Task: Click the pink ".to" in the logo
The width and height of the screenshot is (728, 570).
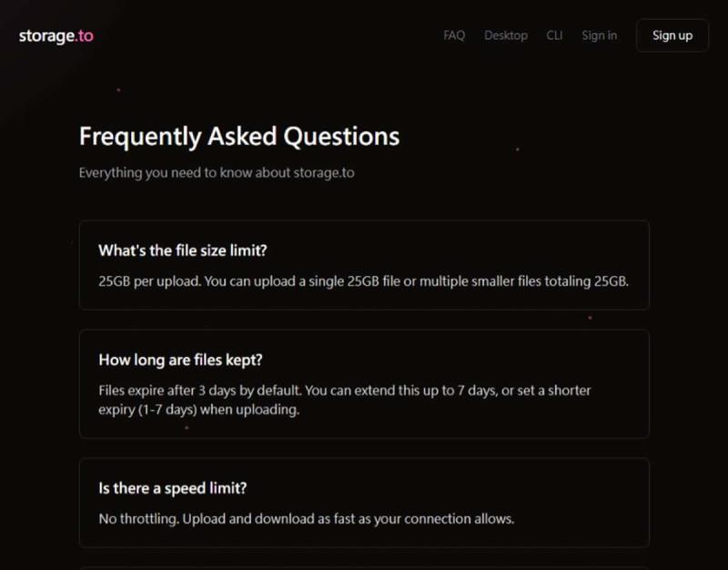Action: (x=85, y=36)
